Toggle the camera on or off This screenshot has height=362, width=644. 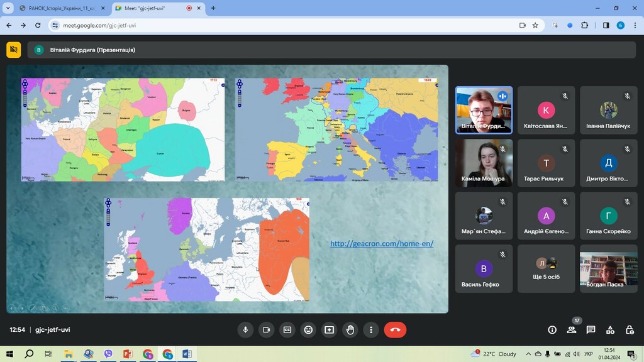pos(267,329)
